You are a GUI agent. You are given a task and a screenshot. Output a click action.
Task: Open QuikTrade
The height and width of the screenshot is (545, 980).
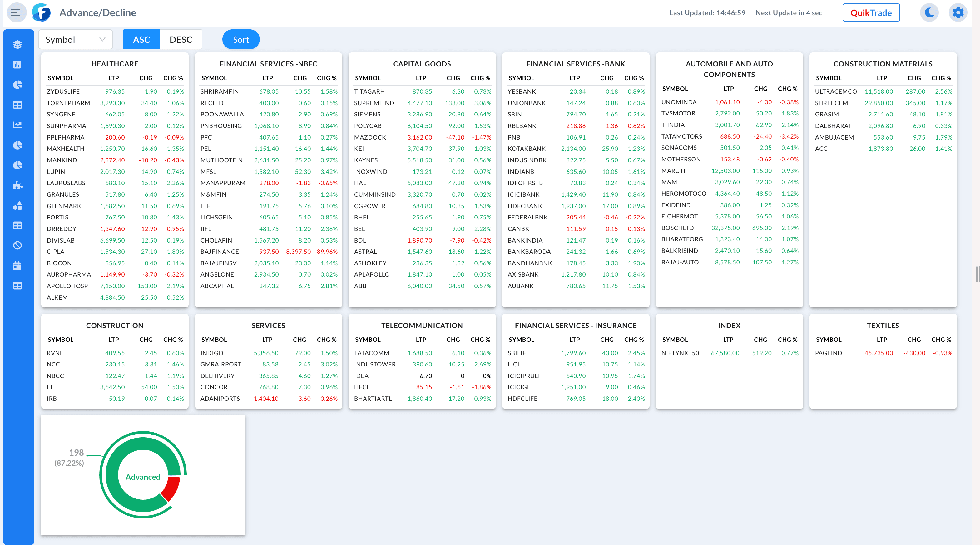click(x=871, y=12)
